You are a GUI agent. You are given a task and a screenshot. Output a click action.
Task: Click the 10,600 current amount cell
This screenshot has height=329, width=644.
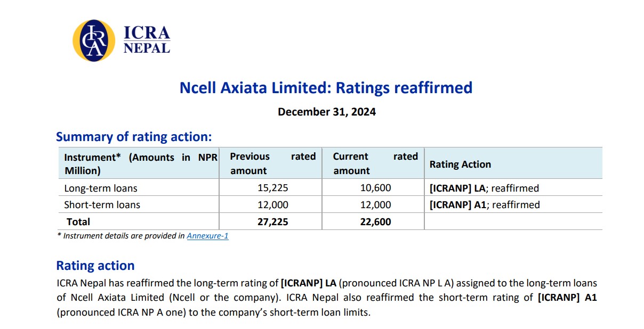[375, 188]
